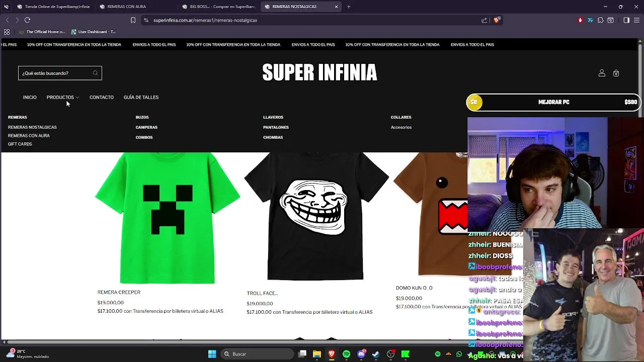Close the REMERAS NOSTALGICAS tab
Viewport: 644px width, 362px height.
[x=337, y=7]
